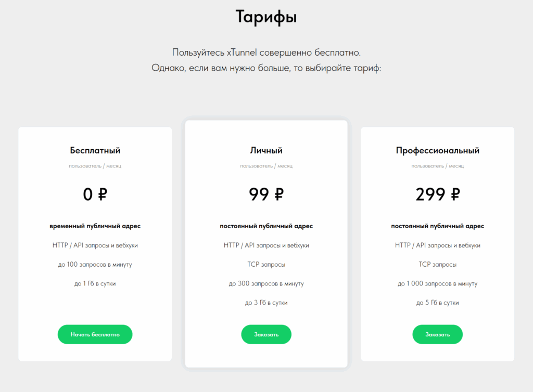Click "до 5 Гб в сутки" line
Screen dimensions: 533x392
tap(437, 303)
